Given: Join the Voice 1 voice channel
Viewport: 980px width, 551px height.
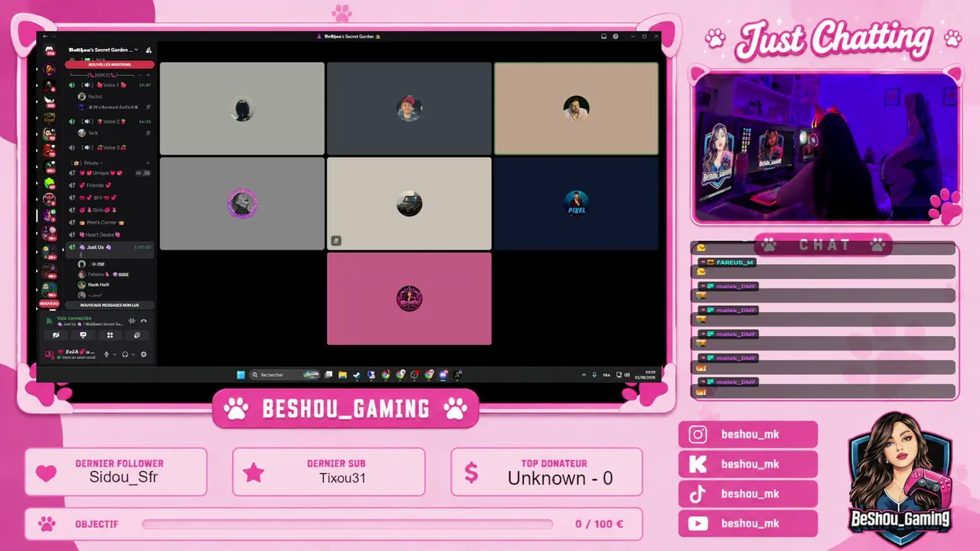Looking at the screenshot, I should (110, 85).
